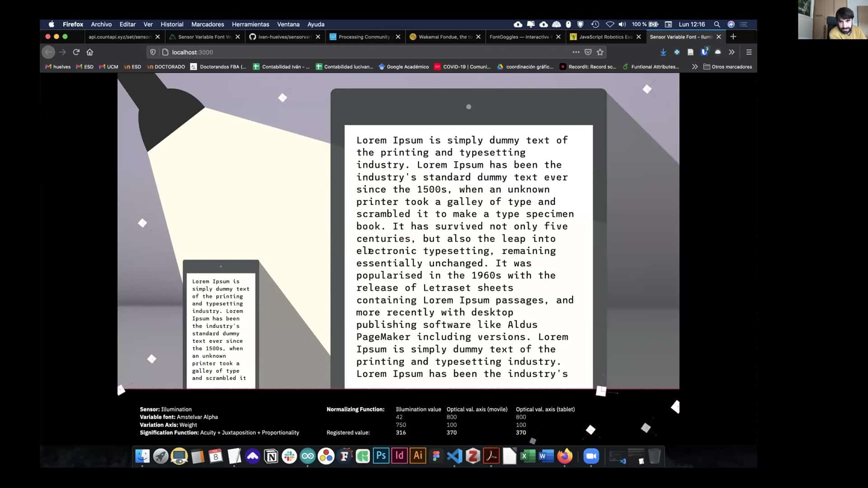868x488 pixels.
Task: Launch Figma from the Dock
Action: tap(436, 456)
